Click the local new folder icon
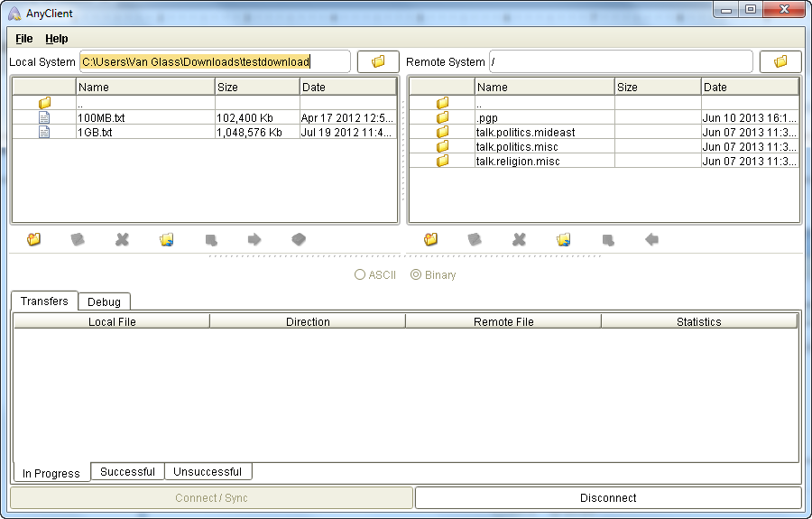Screen dimensions: 812x519 click(34, 239)
